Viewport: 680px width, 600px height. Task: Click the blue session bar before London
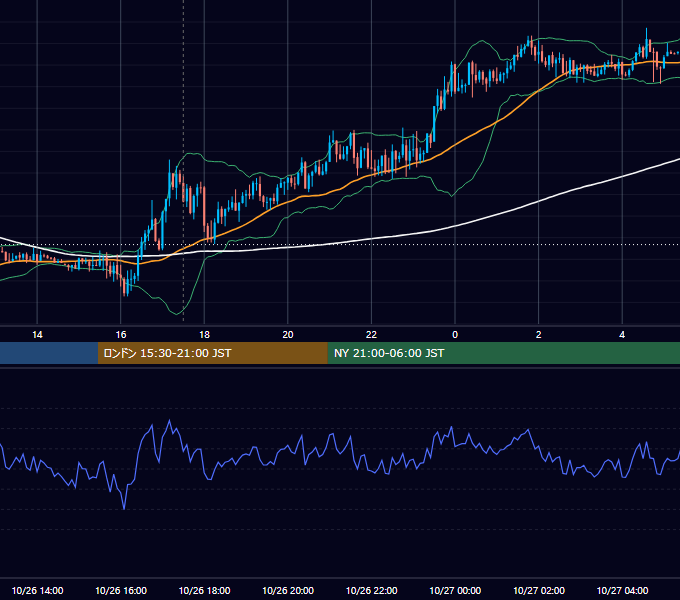pyautogui.click(x=49, y=353)
